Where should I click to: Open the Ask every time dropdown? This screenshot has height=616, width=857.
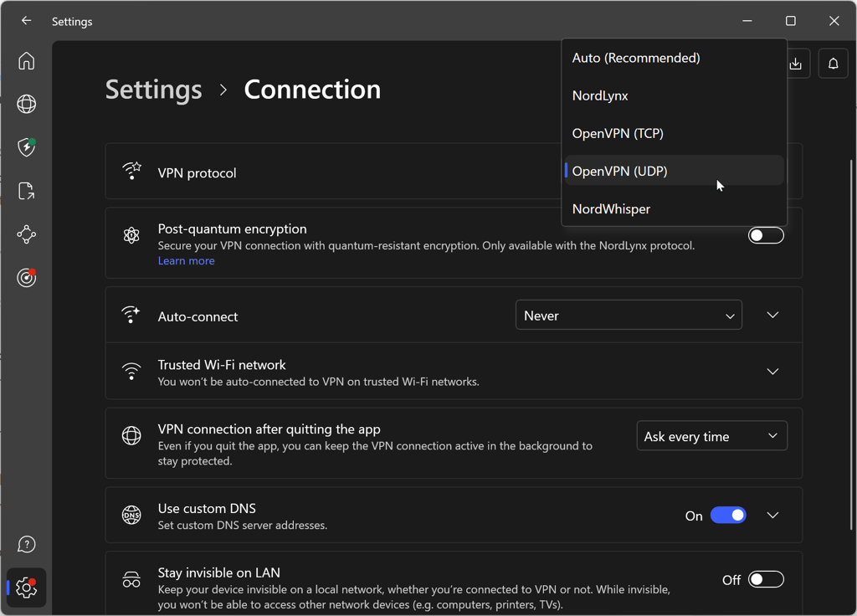(711, 435)
